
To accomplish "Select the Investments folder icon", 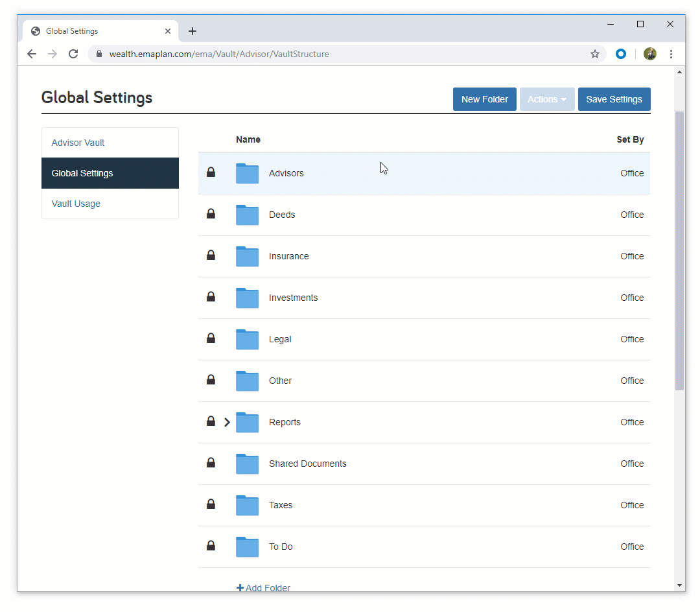I will [x=248, y=298].
